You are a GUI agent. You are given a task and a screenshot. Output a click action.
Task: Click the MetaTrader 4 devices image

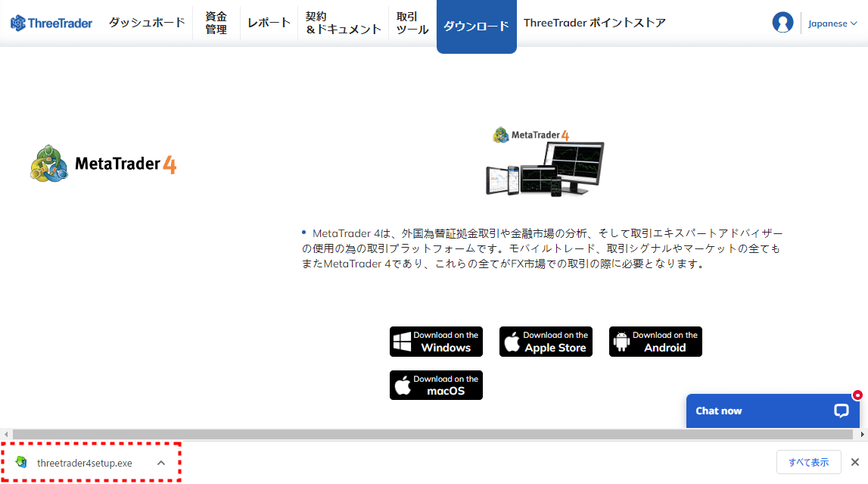point(545,161)
